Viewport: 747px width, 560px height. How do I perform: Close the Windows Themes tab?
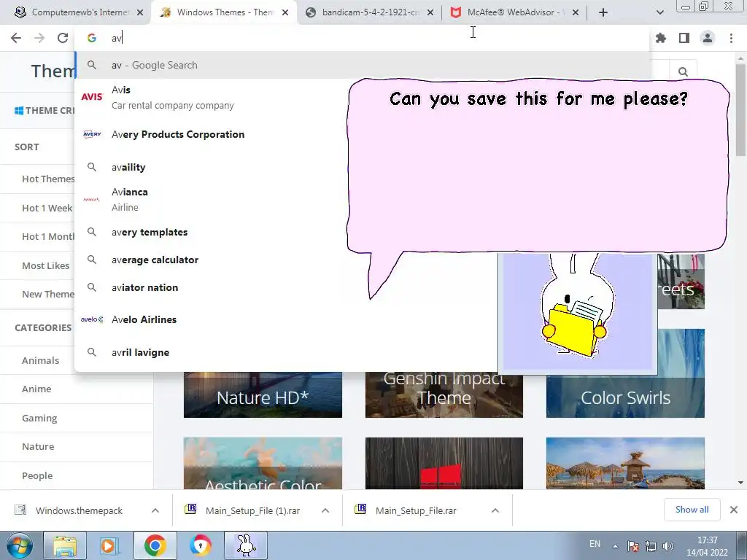[x=285, y=12]
